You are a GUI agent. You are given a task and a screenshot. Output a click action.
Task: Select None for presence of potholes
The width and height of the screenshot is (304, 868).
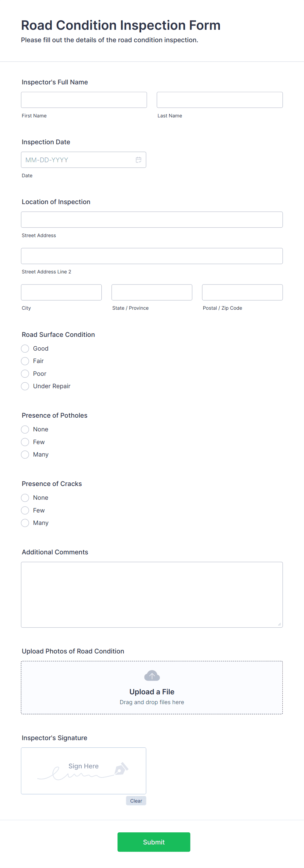click(x=25, y=429)
